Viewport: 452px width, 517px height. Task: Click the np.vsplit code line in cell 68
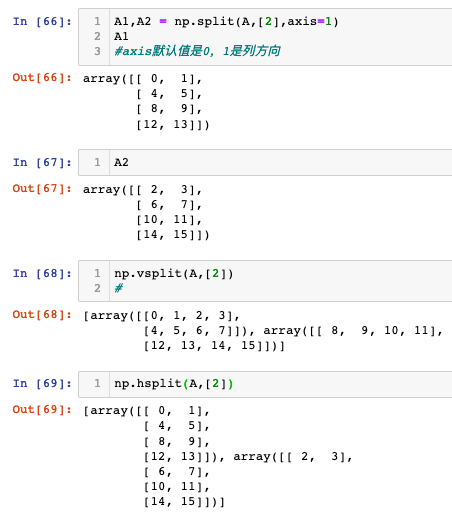(x=173, y=274)
